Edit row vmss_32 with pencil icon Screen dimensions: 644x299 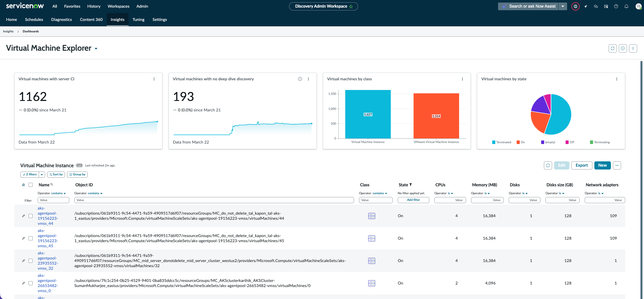point(23,261)
